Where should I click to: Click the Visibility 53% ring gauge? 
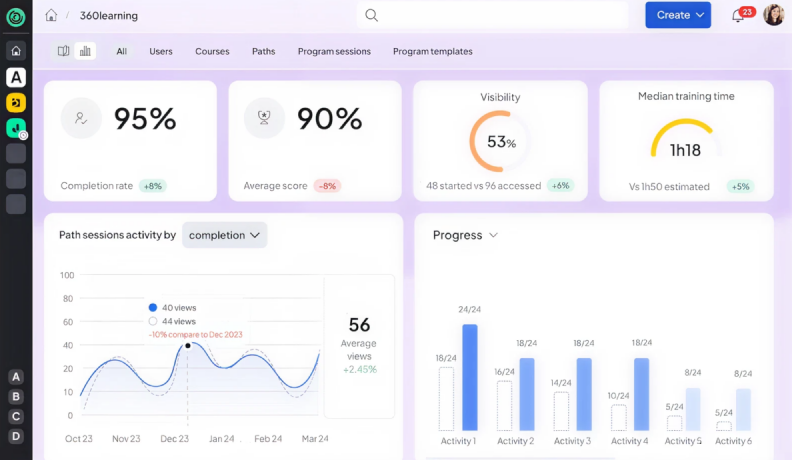tap(500, 141)
